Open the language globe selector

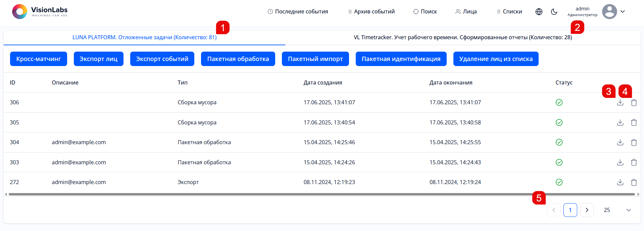539,12
